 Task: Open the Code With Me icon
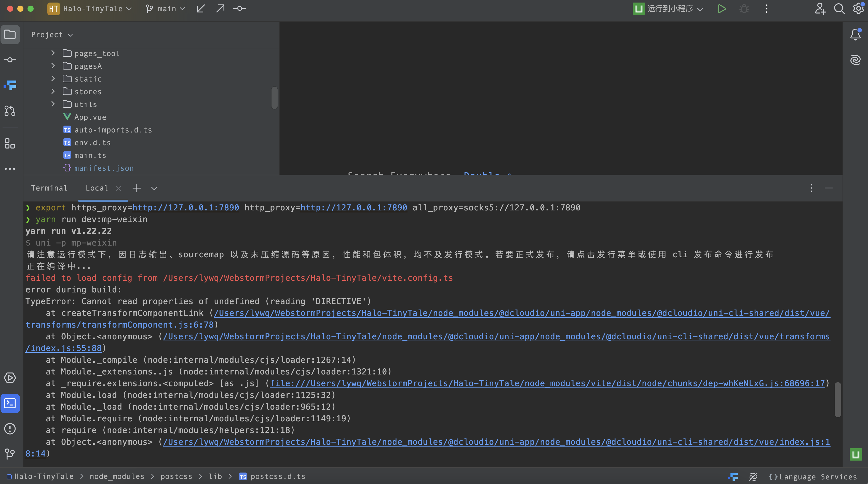(820, 8)
